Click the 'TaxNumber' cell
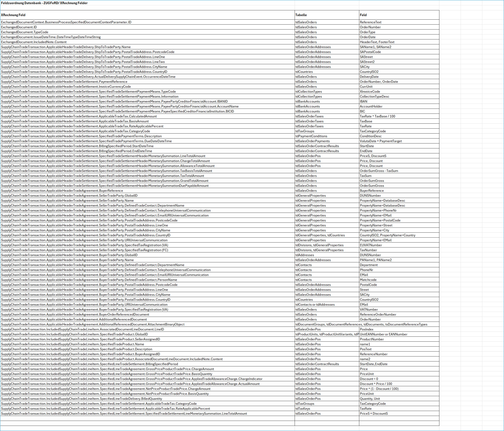Screen dimensions: 504x431 click(399, 250)
